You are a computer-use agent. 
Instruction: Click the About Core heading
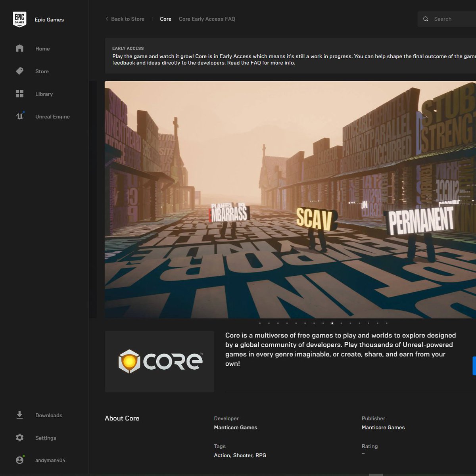click(x=122, y=418)
